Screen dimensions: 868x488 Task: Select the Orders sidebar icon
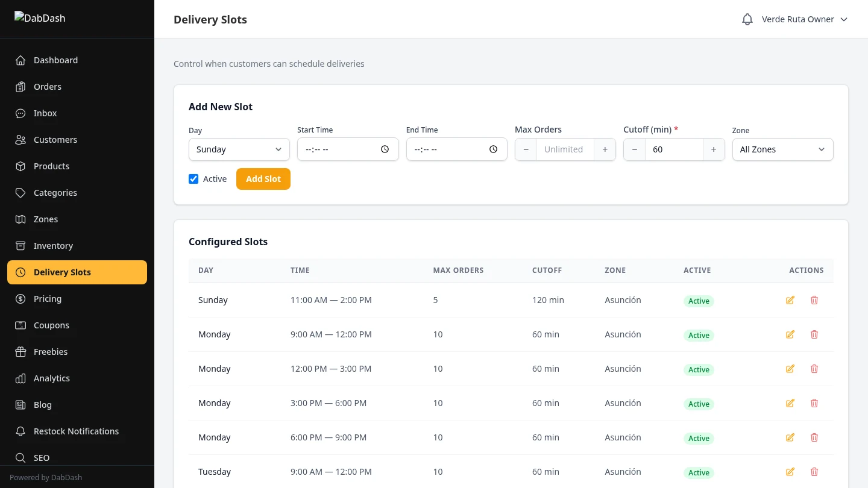point(20,86)
